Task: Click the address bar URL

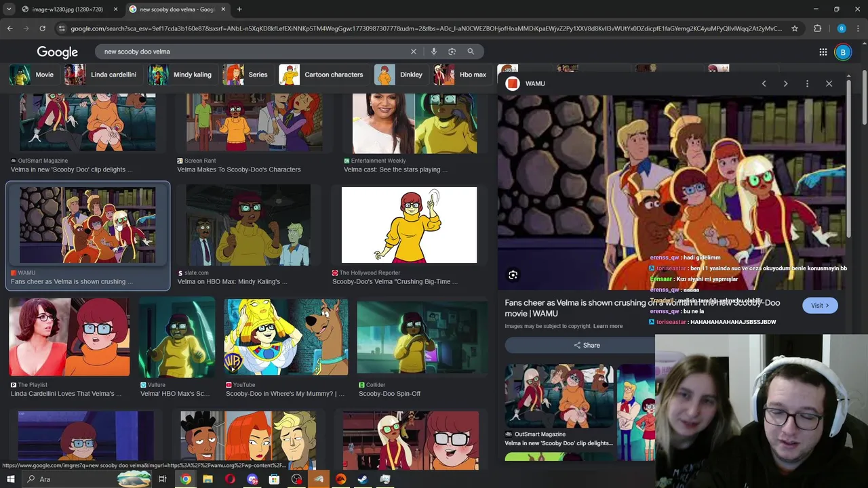Action: pyautogui.click(x=426, y=28)
